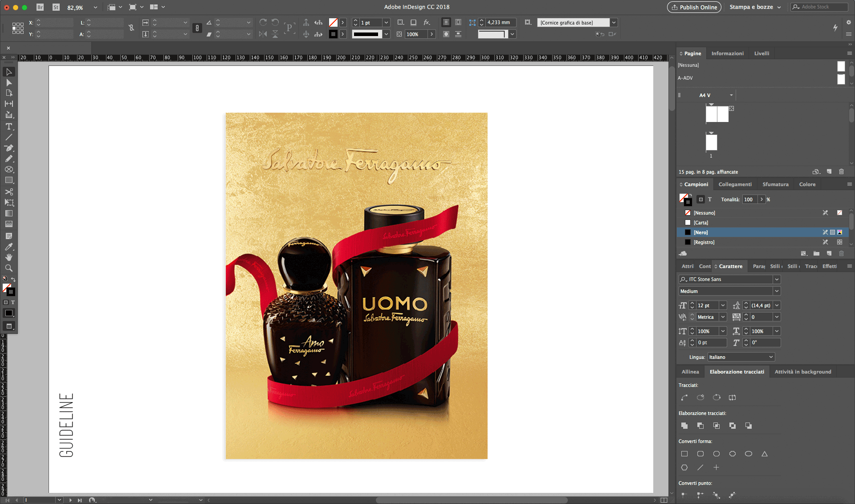Select the [Nessuno] swatch
Screen dimensions: 855x504
tap(761, 213)
